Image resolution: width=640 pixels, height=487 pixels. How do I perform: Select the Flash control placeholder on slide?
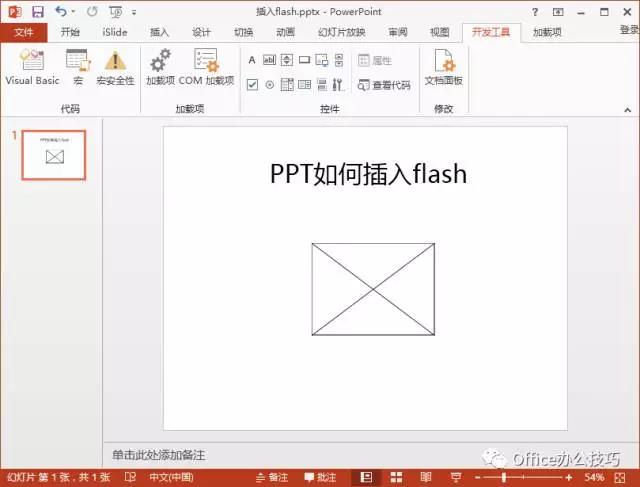pyautogui.click(x=373, y=289)
